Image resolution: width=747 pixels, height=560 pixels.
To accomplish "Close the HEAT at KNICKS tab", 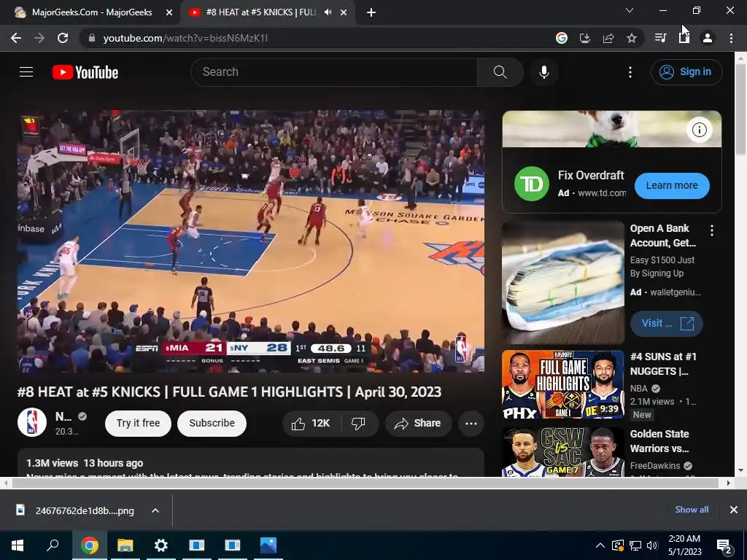I will tap(344, 12).
